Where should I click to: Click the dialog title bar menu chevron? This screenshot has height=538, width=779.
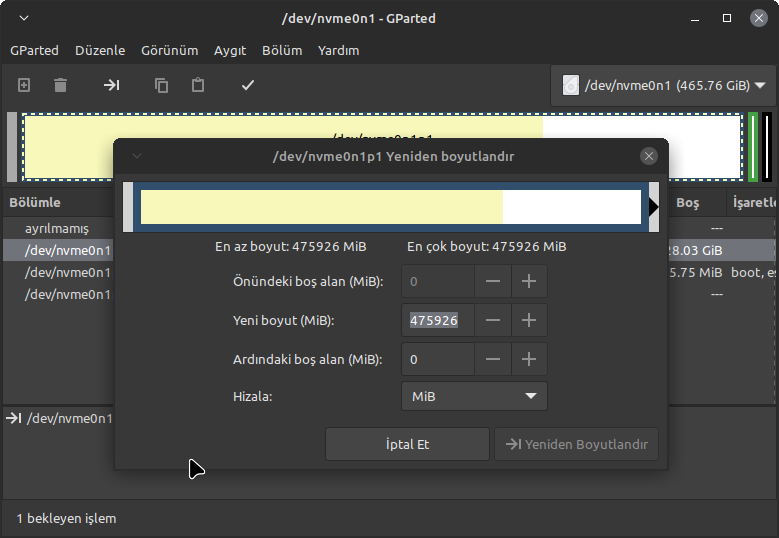click(137, 156)
